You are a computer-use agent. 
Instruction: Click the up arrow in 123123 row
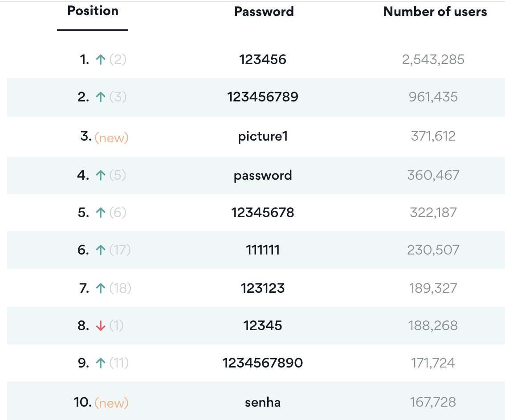click(101, 288)
